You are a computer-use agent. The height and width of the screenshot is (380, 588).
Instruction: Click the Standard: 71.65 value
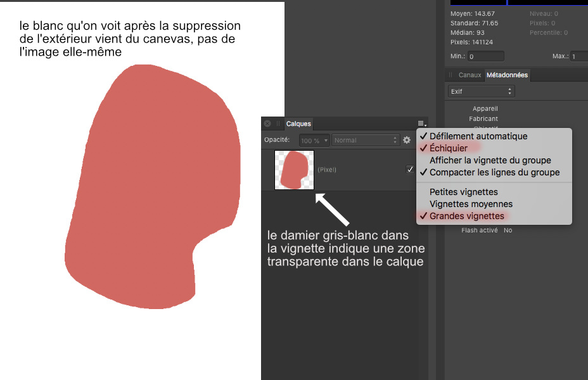click(x=474, y=23)
